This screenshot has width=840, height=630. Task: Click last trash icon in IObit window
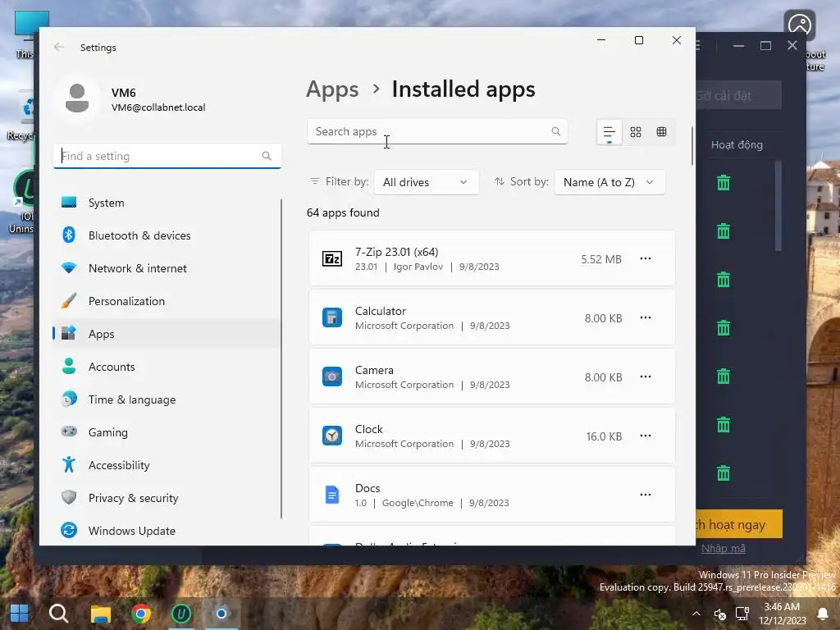[724, 473]
